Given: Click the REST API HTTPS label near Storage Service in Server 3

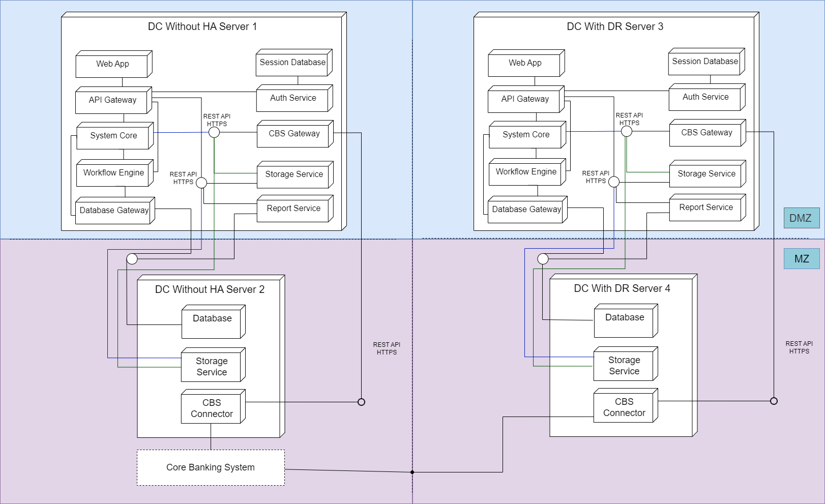Looking at the screenshot, I should [596, 177].
